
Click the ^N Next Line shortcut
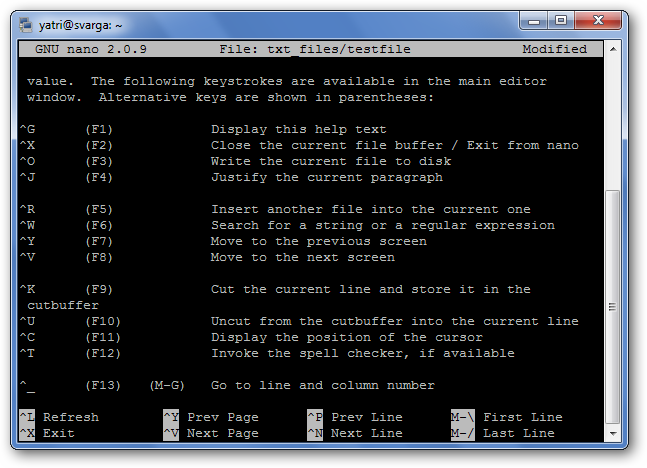click(355, 433)
